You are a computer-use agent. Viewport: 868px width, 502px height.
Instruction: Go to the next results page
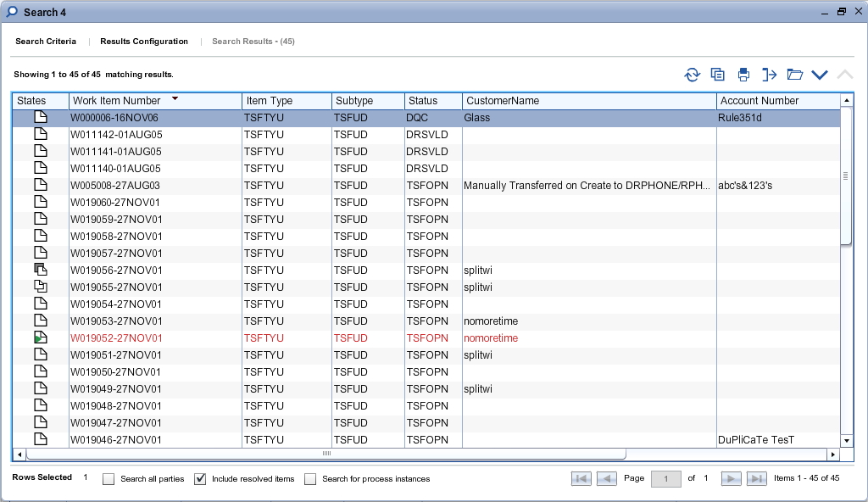tap(731, 479)
